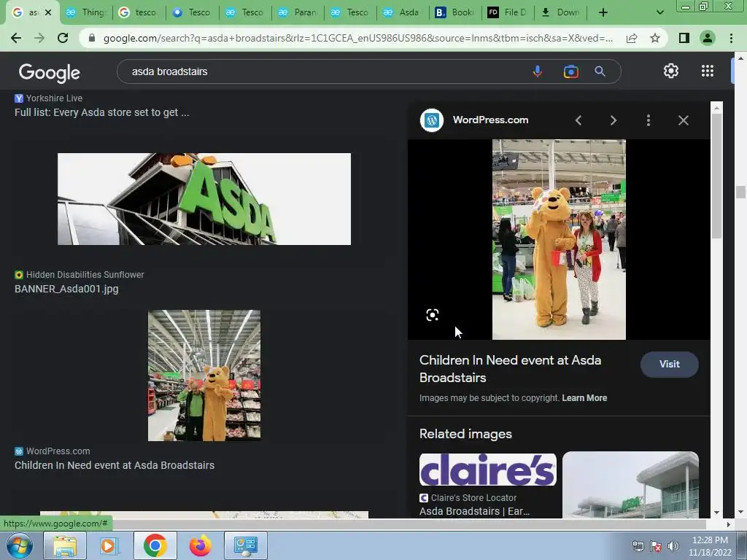Screen dimensions: 747x560
Task: Go forward in browser history
Action: pyautogui.click(x=39, y=38)
